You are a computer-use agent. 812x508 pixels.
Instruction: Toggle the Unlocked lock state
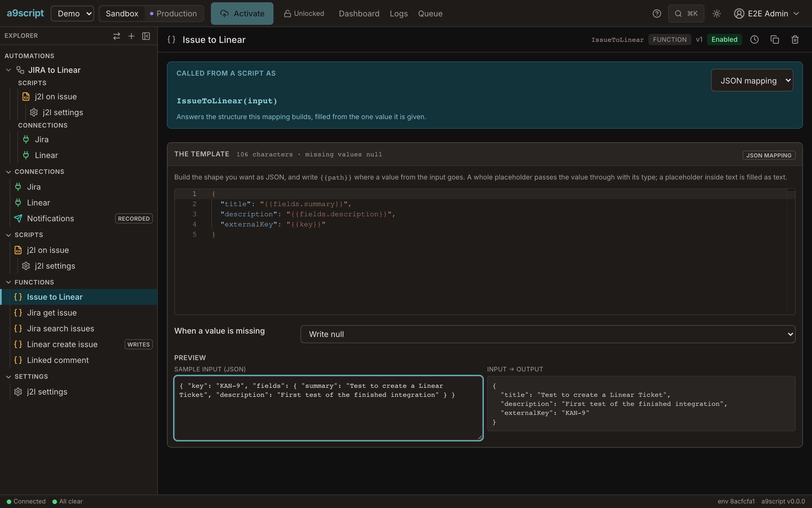304,14
